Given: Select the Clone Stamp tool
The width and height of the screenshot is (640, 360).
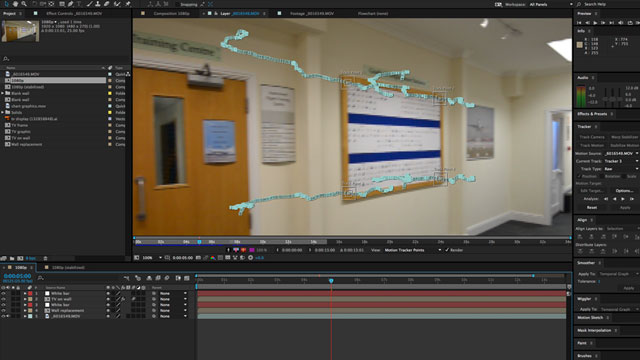Looking at the screenshot, I should tap(98, 4).
